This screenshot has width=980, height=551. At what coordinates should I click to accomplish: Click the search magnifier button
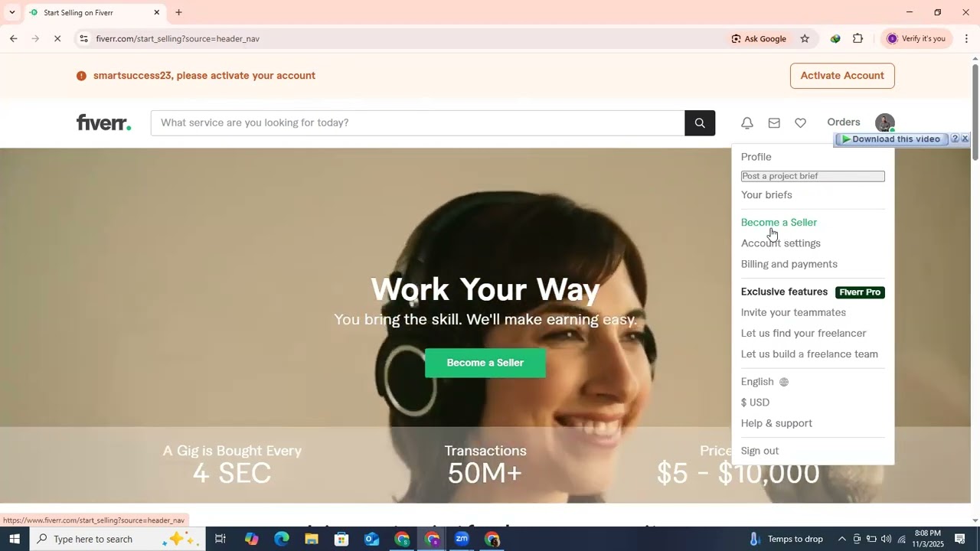700,122
